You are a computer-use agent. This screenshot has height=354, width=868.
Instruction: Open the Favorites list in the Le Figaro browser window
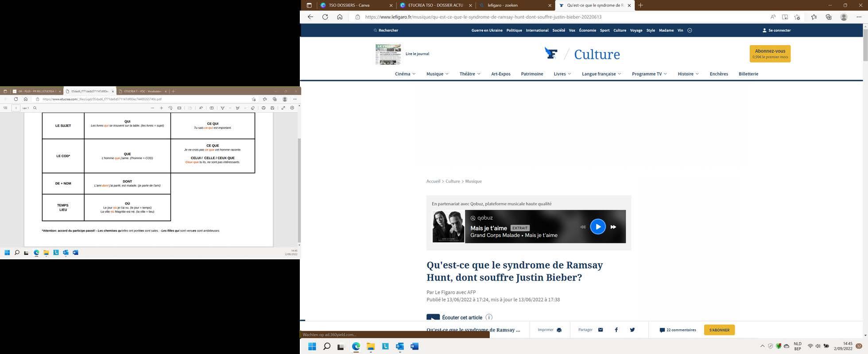point(814,17)
